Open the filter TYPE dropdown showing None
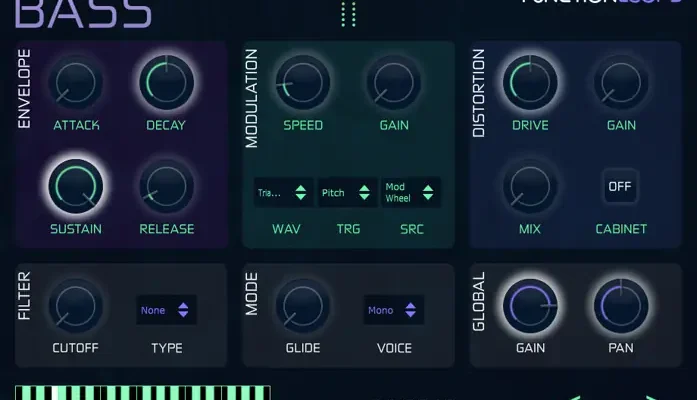697x400 pixels. click(166, 310)
